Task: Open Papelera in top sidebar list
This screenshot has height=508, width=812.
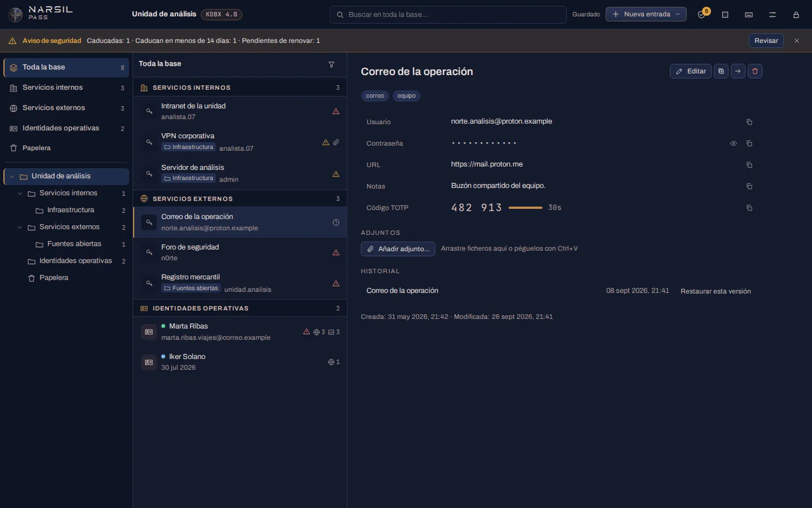Action: (67, 148)
